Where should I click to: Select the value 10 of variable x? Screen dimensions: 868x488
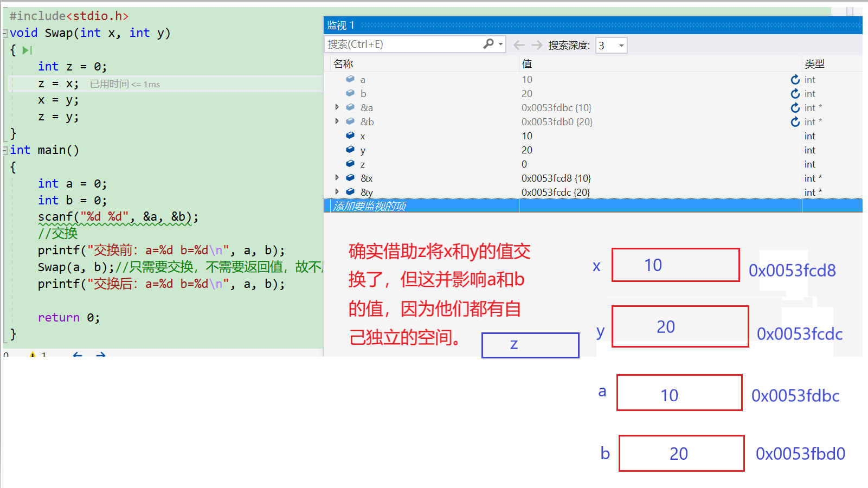(x=527, y=136)
